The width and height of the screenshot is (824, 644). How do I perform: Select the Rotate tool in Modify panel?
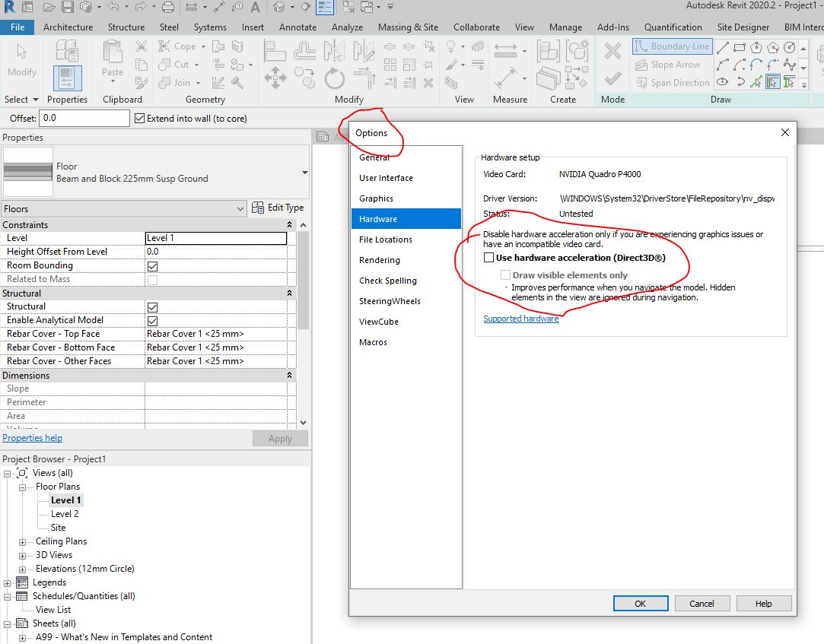coord(334,79)
